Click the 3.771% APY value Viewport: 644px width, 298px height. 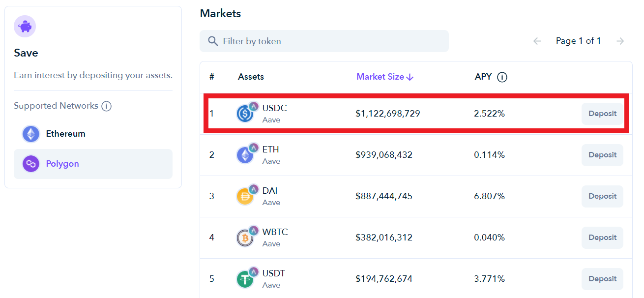489,279
